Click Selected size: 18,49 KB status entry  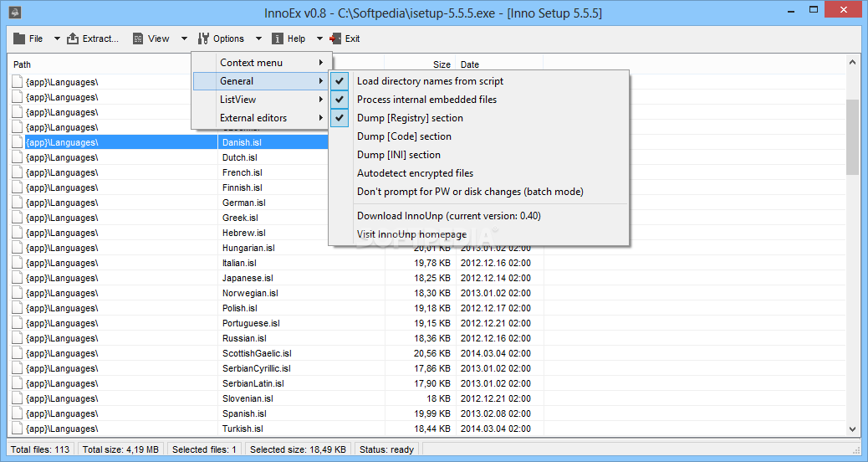[298, 449]
